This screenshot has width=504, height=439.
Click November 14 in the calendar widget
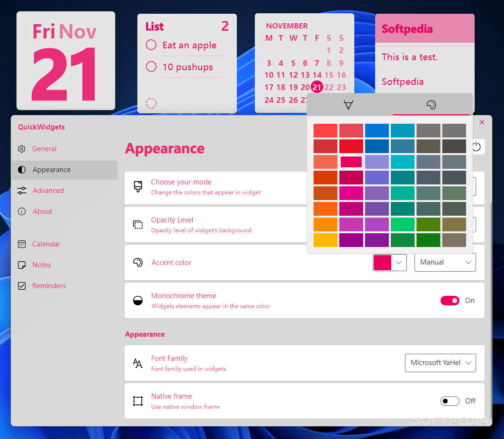[x=317, y=75]
